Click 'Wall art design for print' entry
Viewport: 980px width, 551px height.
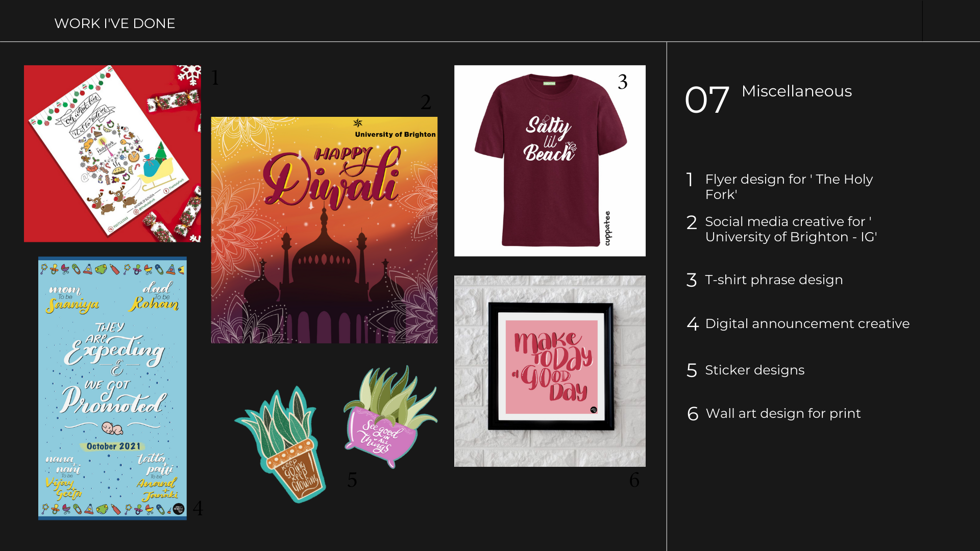[x=783, y=413]
